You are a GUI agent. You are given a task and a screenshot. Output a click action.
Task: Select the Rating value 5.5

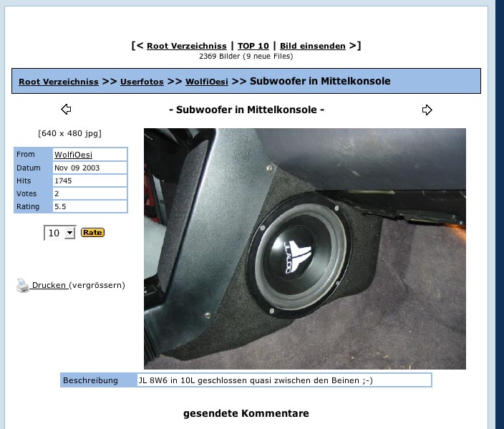[60, 206]
